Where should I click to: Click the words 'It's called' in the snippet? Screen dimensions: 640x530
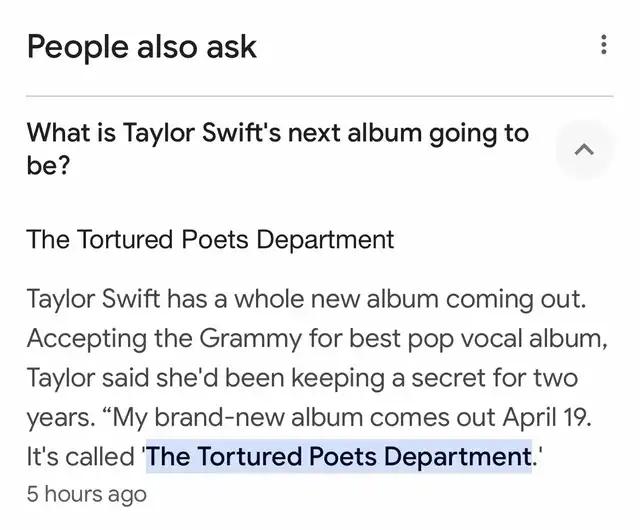pos(81,456)
